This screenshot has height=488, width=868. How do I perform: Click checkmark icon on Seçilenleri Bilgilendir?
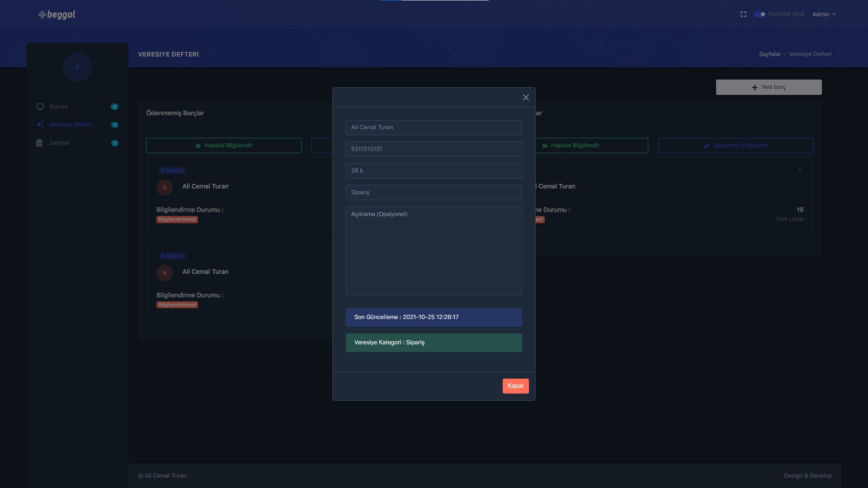point(706,145)
